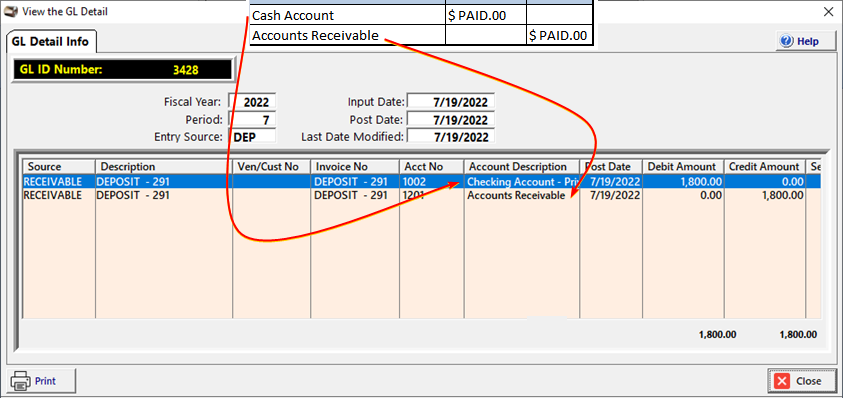Close the window with top-right X

828,12
